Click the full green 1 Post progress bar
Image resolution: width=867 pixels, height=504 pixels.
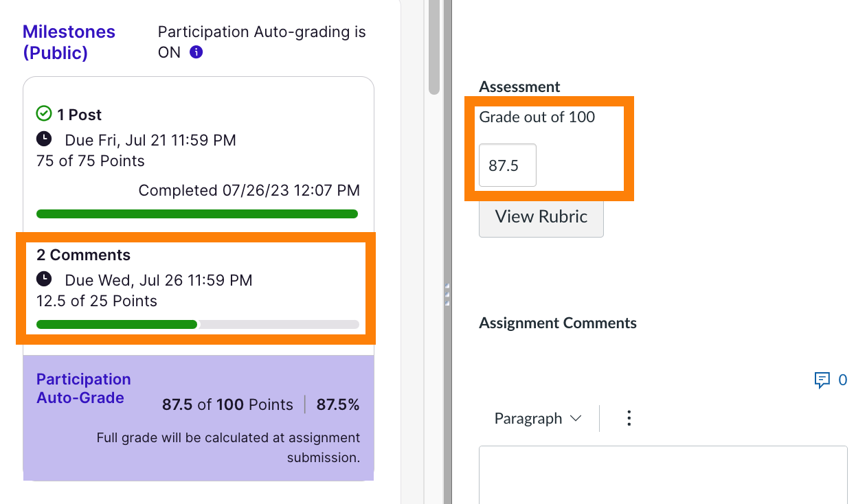[197, 214]
